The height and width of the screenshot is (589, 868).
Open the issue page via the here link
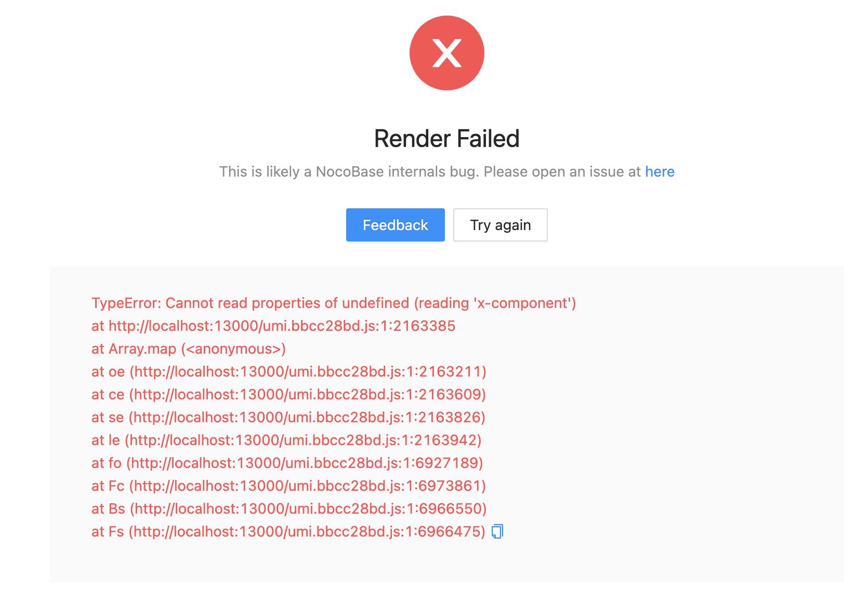click(x=659, y=171)
